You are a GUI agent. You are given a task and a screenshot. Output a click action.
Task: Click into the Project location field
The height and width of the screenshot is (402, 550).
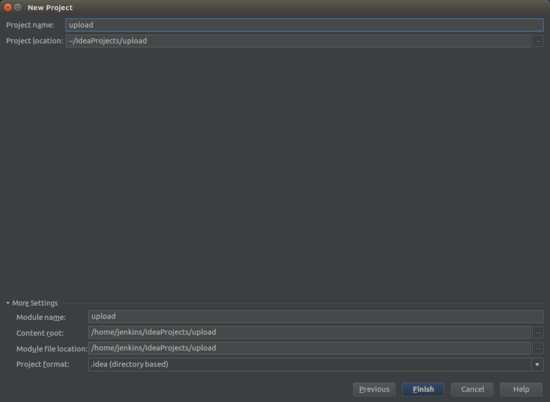pos(298,41)
